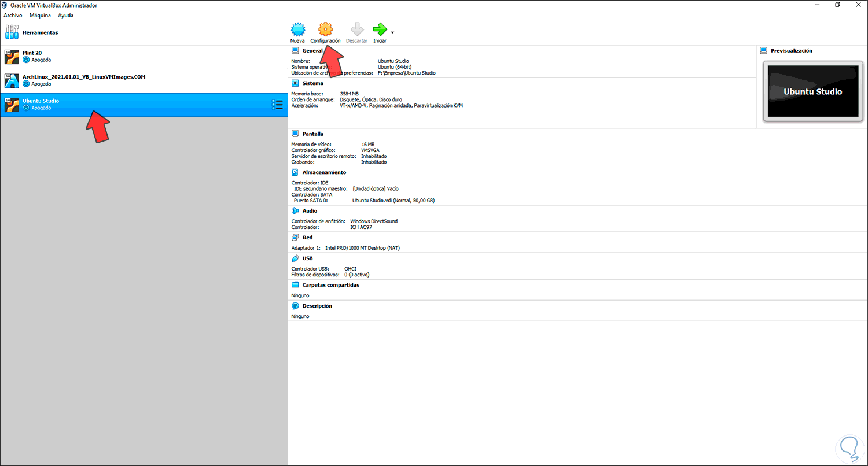Viewport: 868px width, 466px height.
Task: Open the Red settings heading link
Action: [308, 238]
